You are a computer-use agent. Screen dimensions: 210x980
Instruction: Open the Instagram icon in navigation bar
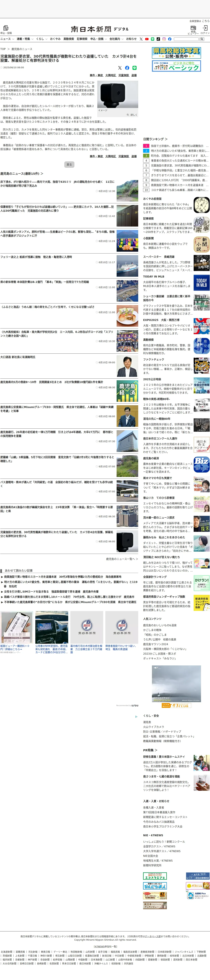click(x=164, y=39)
